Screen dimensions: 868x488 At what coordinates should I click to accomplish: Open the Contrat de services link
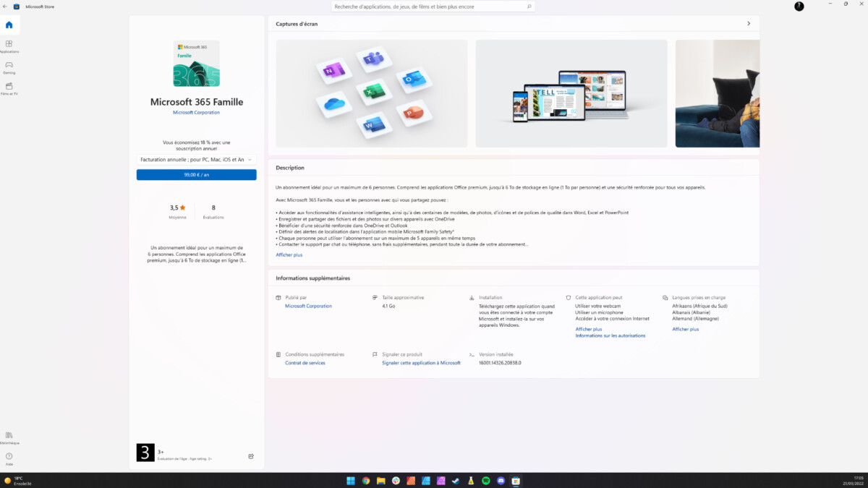coord(305,363)
